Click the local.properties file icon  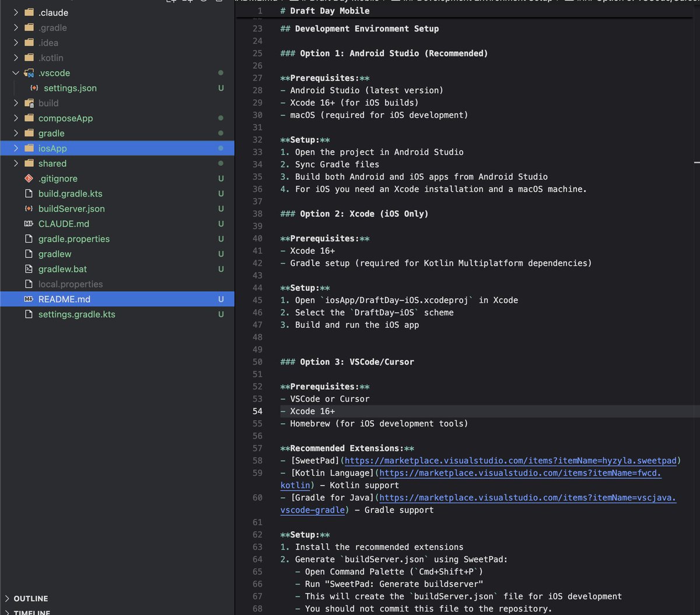[x=29, y=284]
